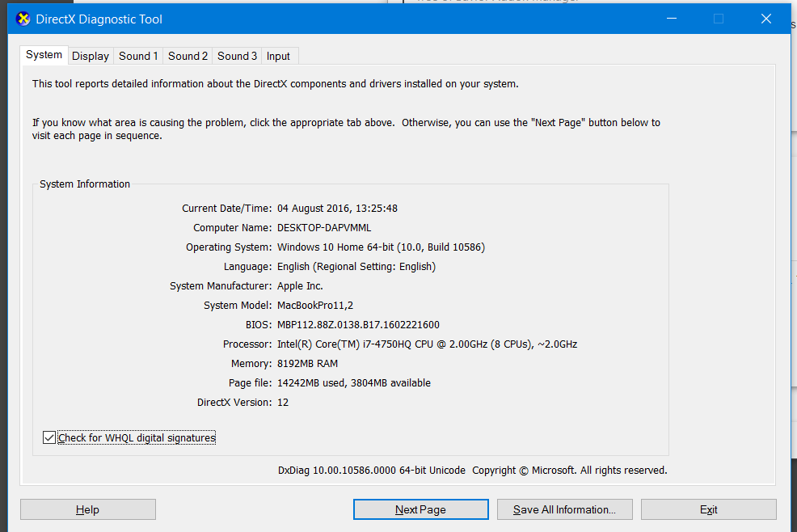
Task: Uncheck Check for WHQL digital signatures
Action: click(x=49, y=438)
